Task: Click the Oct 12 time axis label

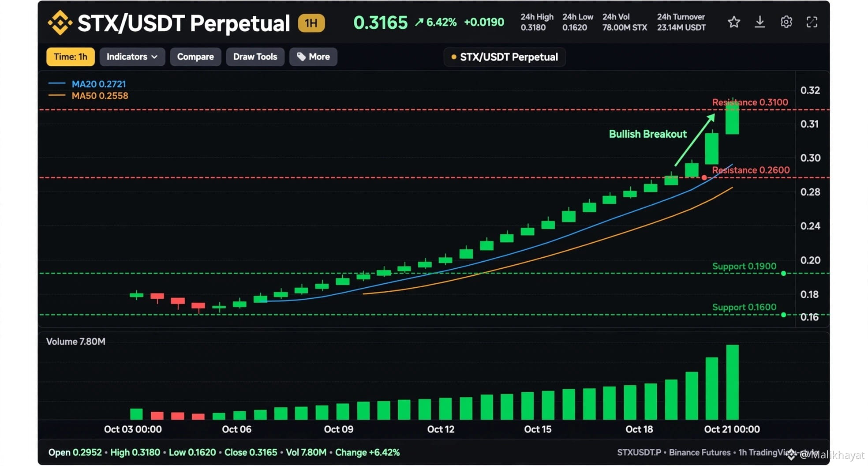Action: pyautogui.click(x=441, y=429)
